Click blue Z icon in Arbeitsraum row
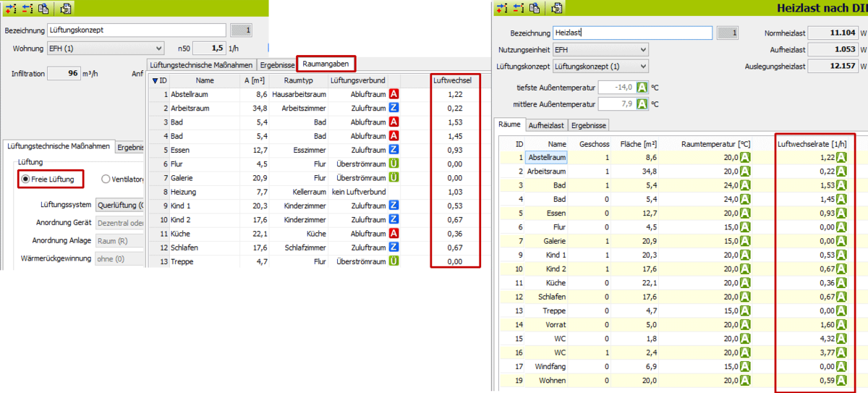The image size is (868, 393). [394, 108]
